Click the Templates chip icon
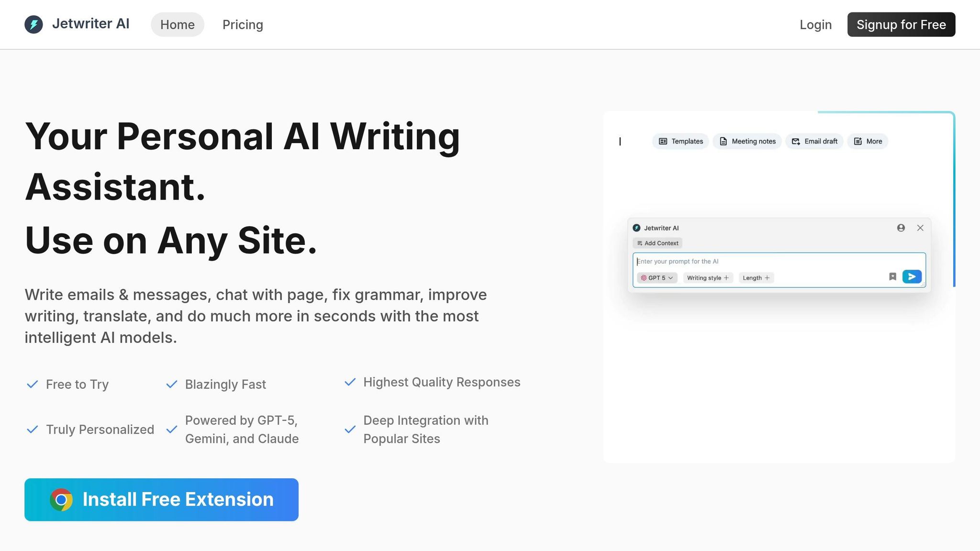 (x=663, y=141)
